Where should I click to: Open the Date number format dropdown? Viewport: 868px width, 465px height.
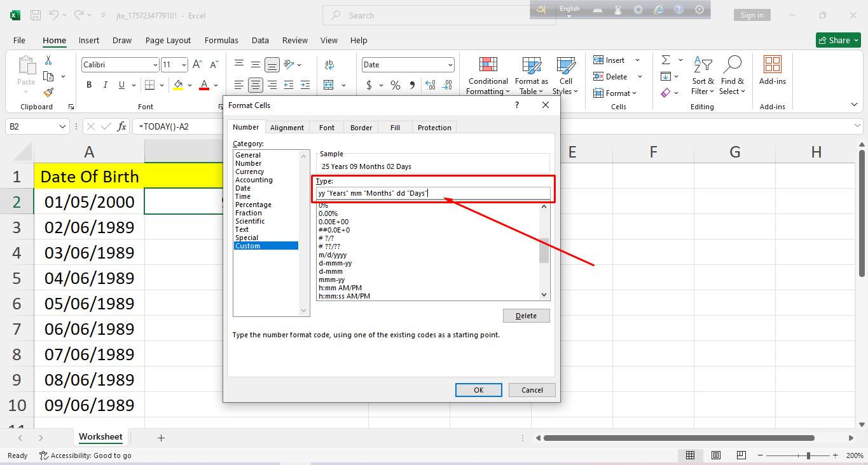pos(450,65)
